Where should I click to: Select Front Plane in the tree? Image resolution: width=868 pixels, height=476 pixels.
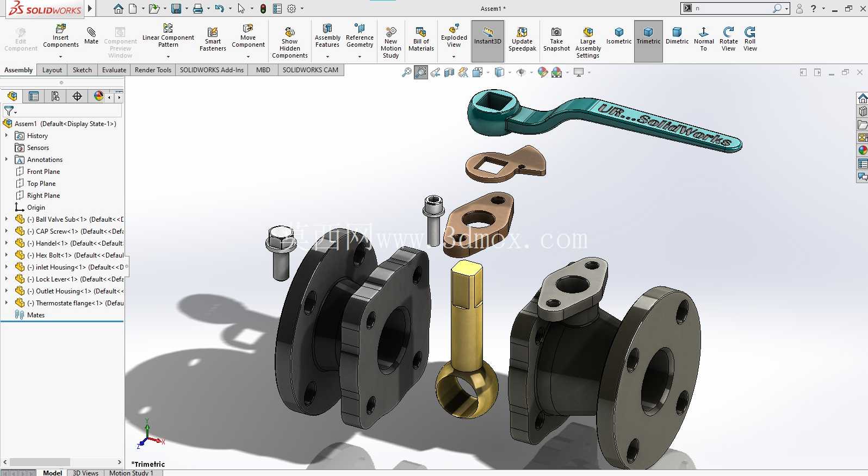[44, 171]
